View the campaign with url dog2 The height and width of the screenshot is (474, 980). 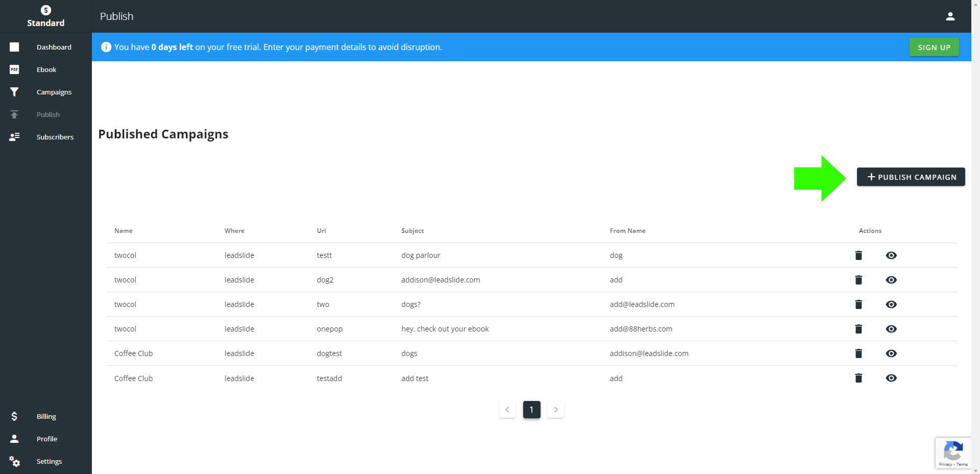click(x=891, y=280)
